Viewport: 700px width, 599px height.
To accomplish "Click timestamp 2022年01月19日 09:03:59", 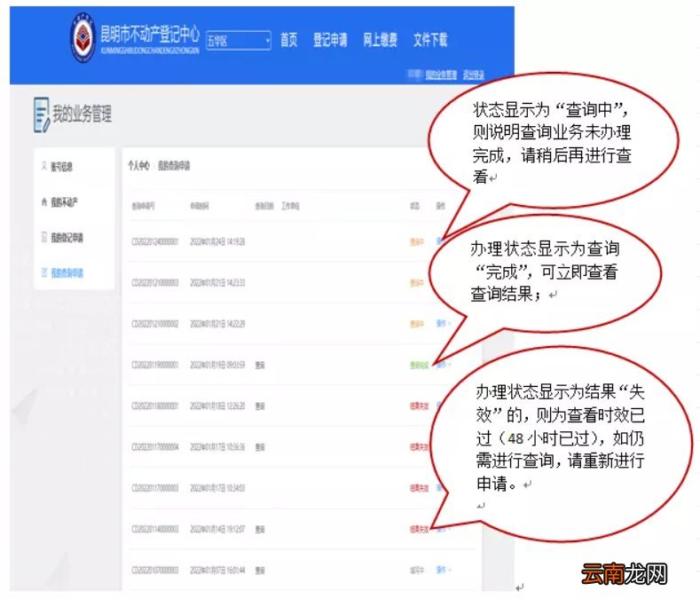I will (217, 365).
